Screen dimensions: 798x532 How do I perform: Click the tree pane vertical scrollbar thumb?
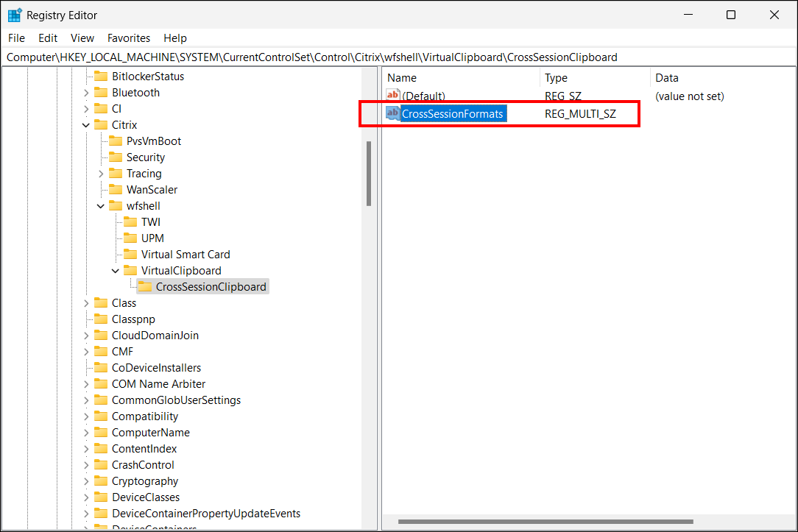coord(369,174)
